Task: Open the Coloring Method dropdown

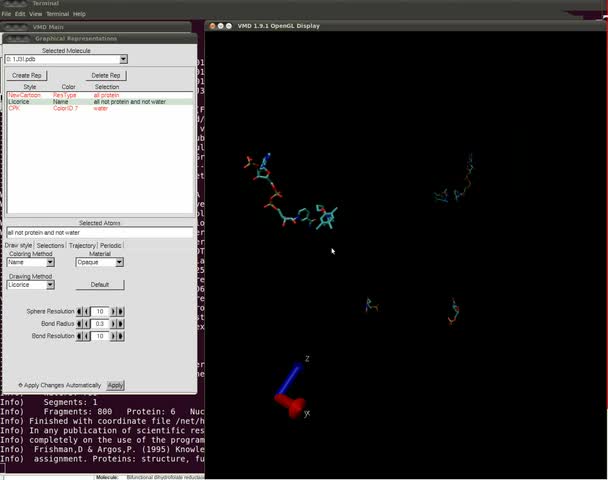Action: click(x=31, y=262)
